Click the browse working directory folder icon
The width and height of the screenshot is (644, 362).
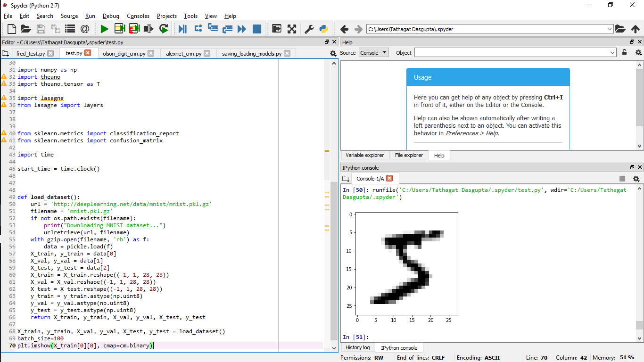coord(620,29)
